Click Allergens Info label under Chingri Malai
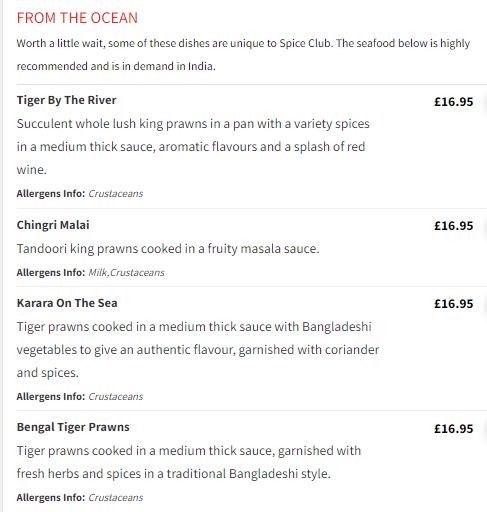Screen dimensions: 487x512 (51, 273)
